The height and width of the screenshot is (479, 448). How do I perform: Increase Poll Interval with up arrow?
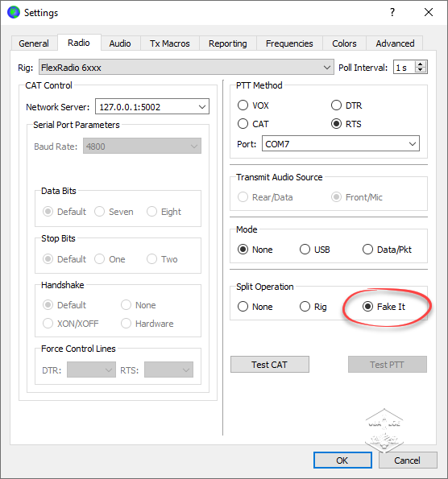pyautogui.click(x=421, y=64)
